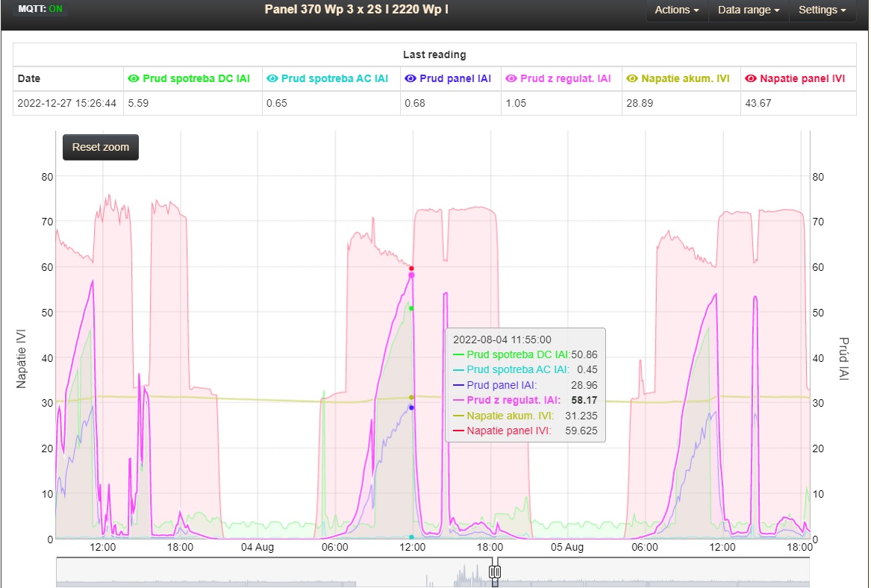This screenshot has width=871, height=588.
Task: Click the Date column header
Action: click(x=30, y=78)
